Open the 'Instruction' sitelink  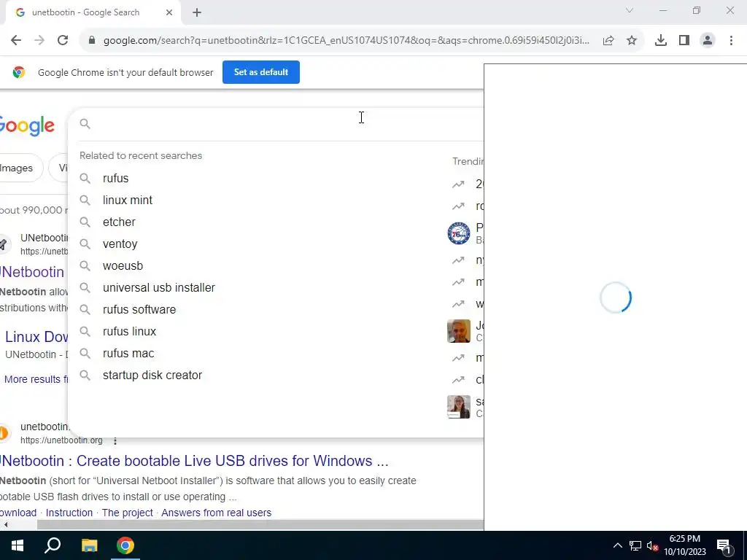(x=69, y=513)
